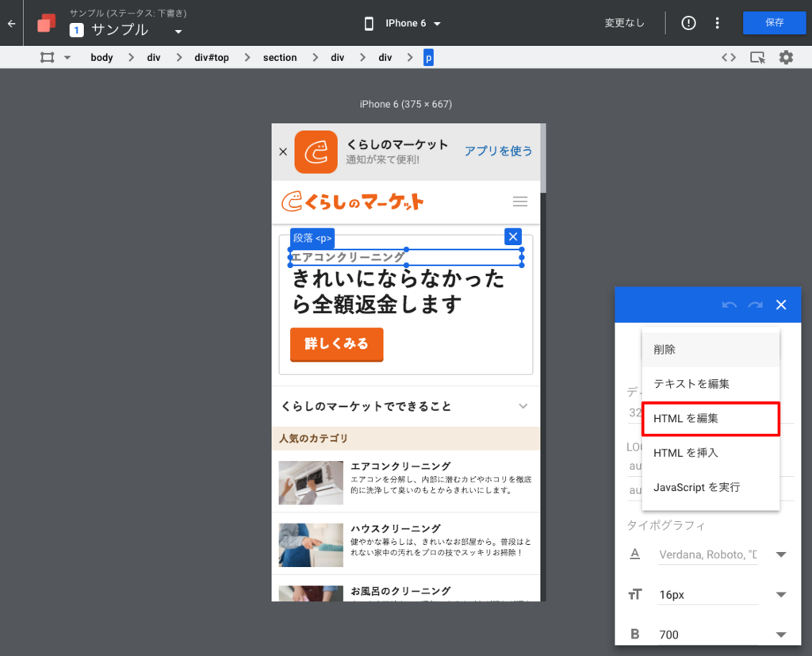812x656 pixels.
Task: Click the bold B typography icon
Action: [x=634, y=634]
